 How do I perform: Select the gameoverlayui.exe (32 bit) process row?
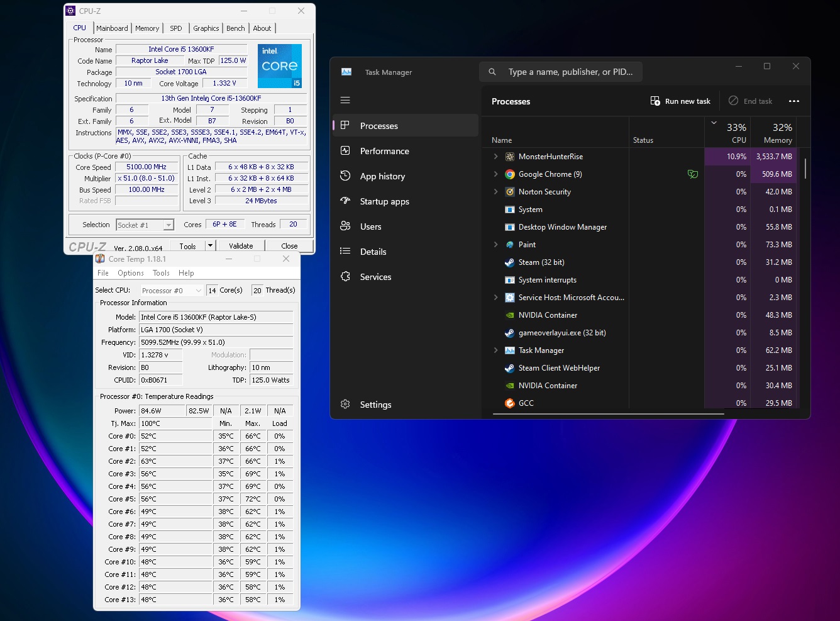click(639, 333)
